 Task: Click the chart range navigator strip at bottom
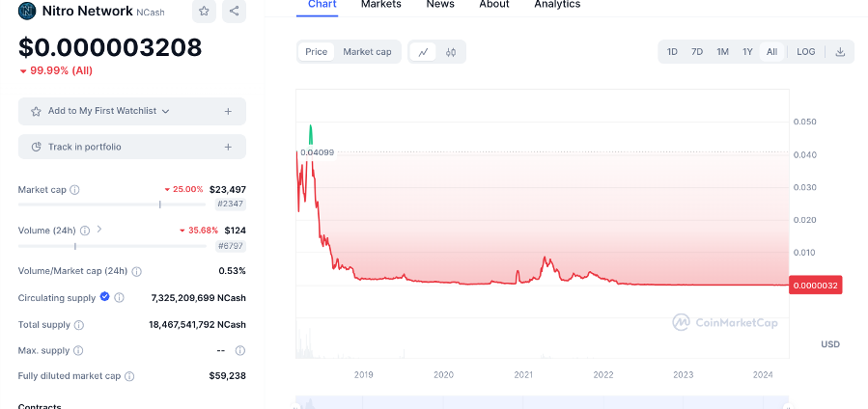tap(543, 402)
